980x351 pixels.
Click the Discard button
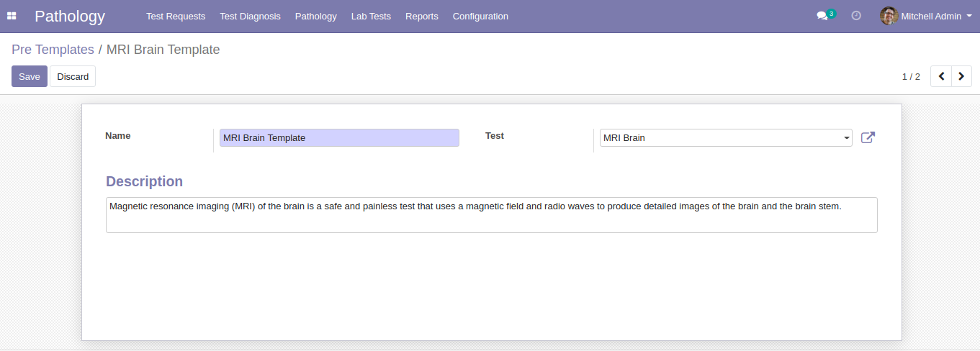pyautogui.click(x=73, y=76)
